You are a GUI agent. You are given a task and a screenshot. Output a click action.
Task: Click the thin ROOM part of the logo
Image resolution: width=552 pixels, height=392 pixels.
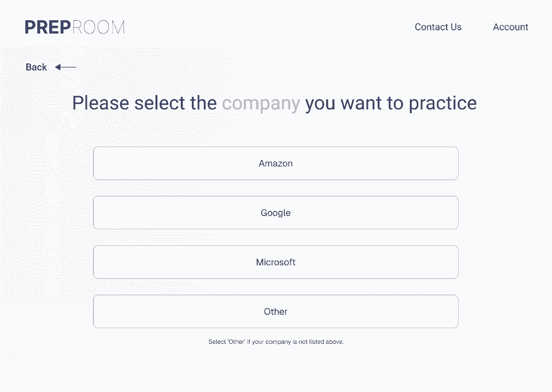pos(98,27)
